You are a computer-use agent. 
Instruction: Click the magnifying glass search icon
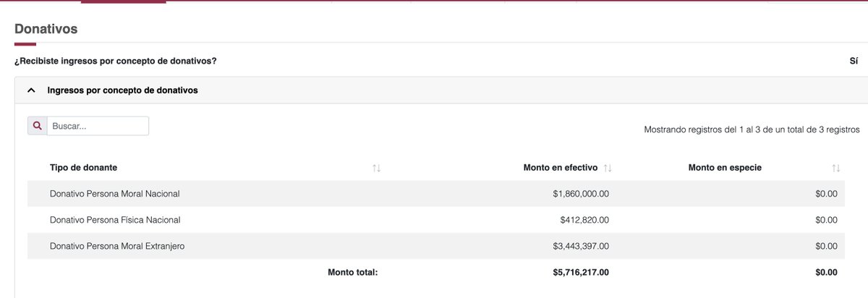(38, 126)
